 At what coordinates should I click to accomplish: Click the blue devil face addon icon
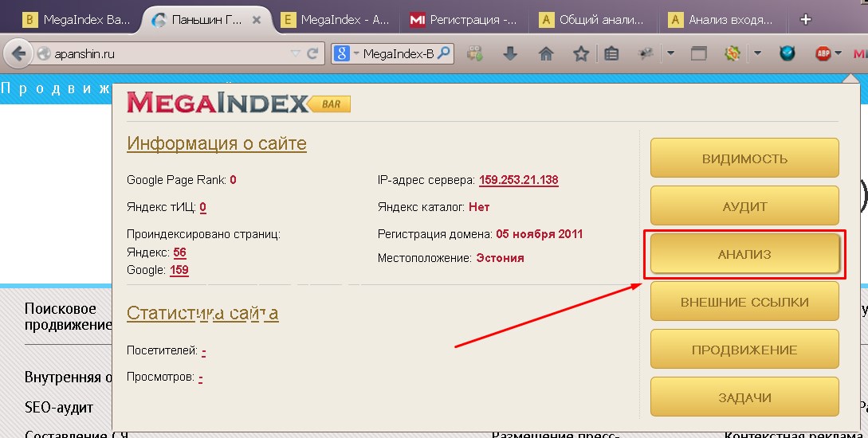tap(787, 53)
